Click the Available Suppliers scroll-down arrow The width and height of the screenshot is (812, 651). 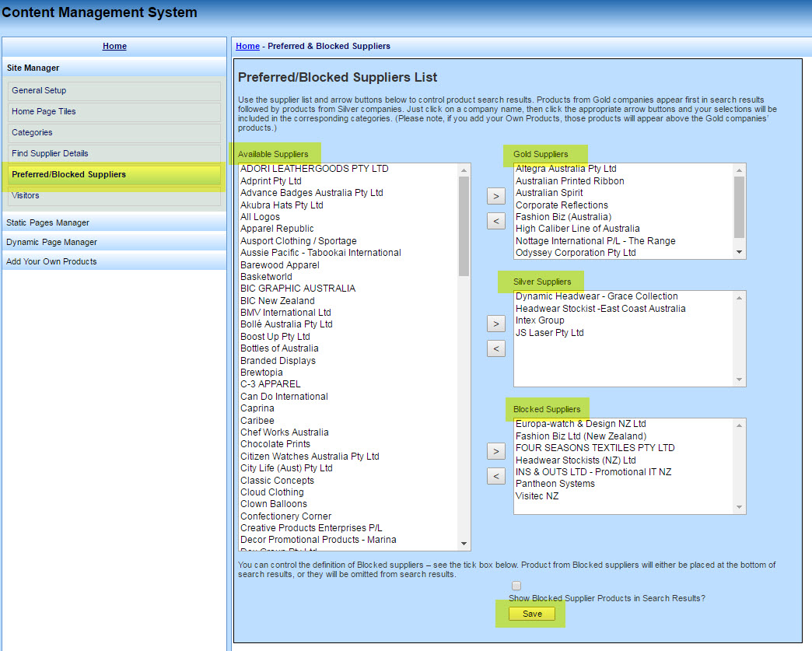tap(464, 544)
